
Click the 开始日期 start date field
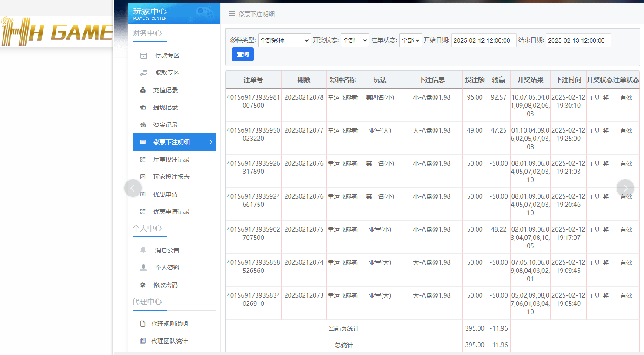pos(484,40)
